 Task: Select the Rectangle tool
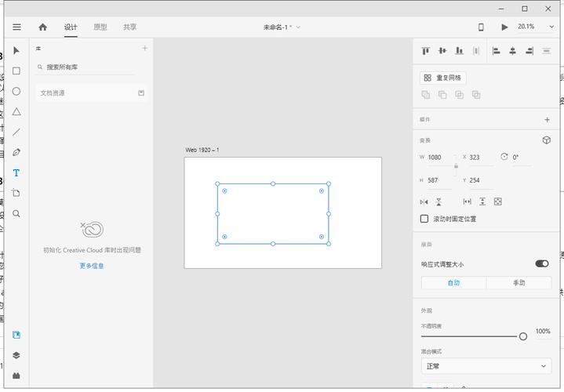16,71
